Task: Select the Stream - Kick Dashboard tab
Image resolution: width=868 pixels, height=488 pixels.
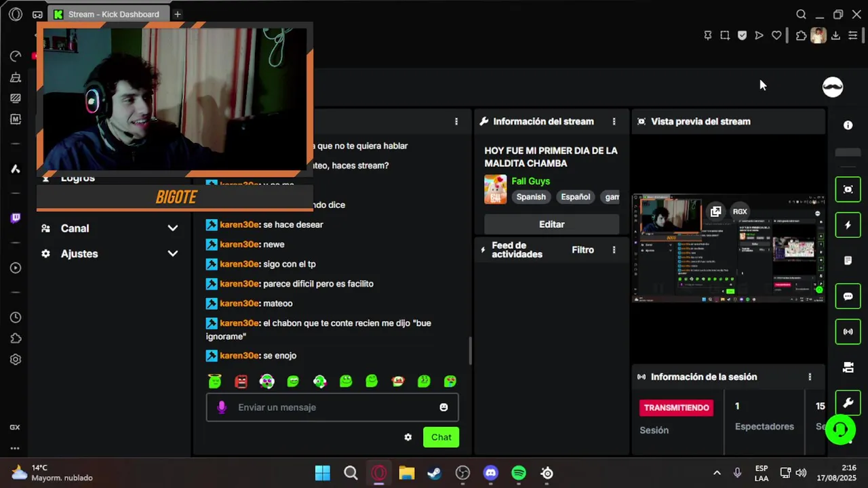Action: [x=107, y=14]
